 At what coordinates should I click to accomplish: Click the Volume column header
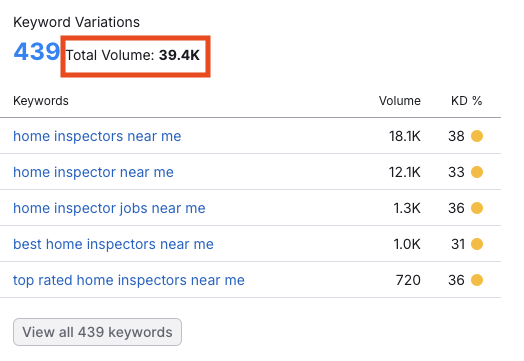[x=400, y=101]
